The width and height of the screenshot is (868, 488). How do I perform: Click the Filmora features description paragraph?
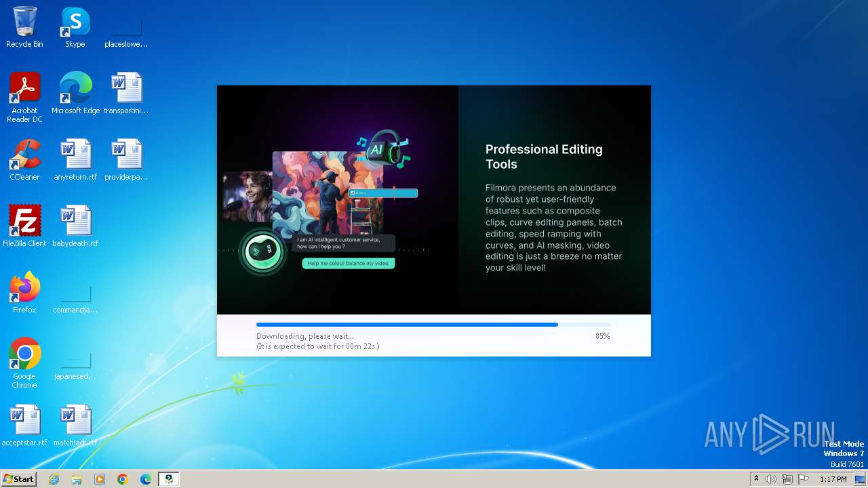(554, 228)
